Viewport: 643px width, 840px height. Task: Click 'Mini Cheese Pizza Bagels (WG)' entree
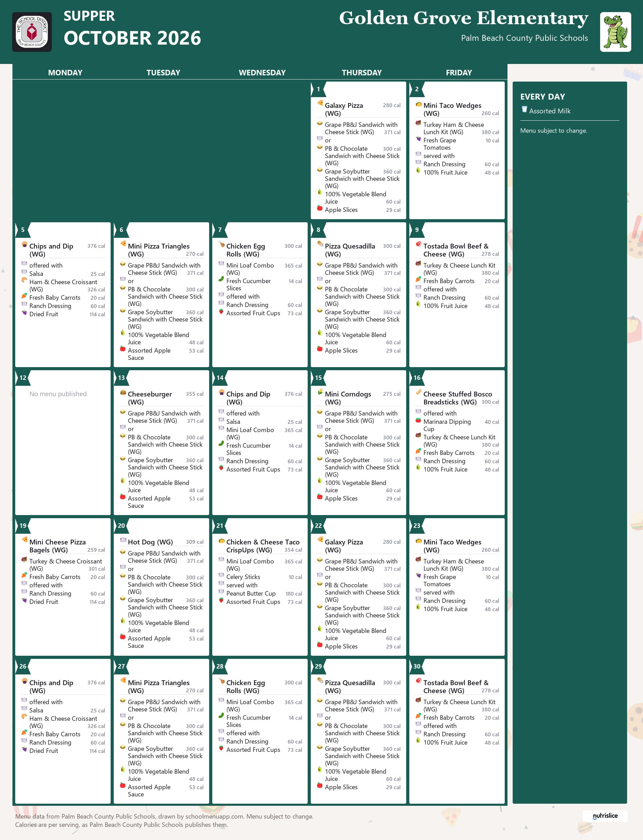[57, 546]
